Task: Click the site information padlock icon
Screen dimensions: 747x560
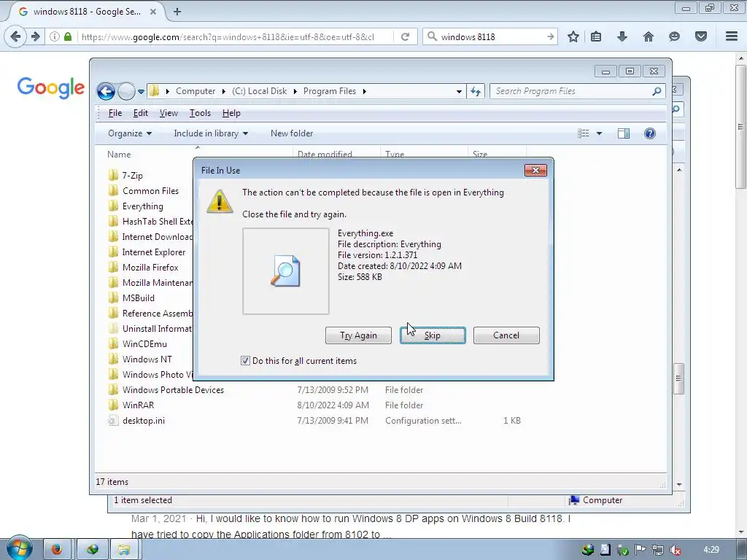Action: click(68, 36)
